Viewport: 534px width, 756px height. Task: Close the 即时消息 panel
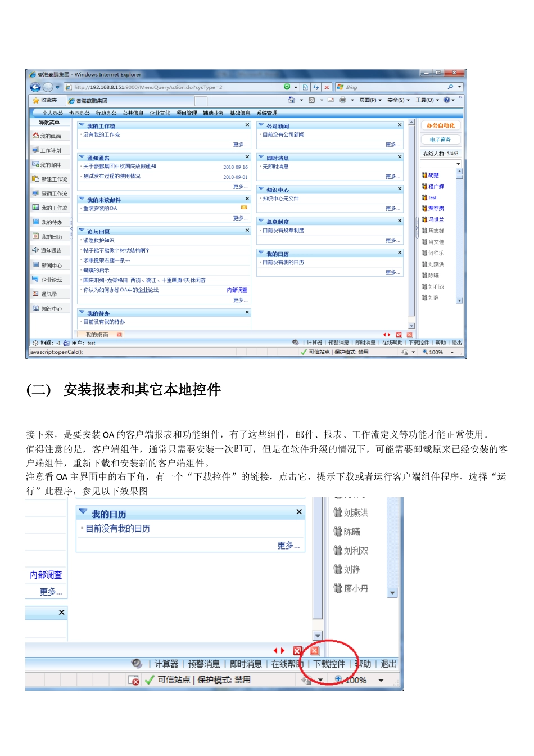[400, 157]
